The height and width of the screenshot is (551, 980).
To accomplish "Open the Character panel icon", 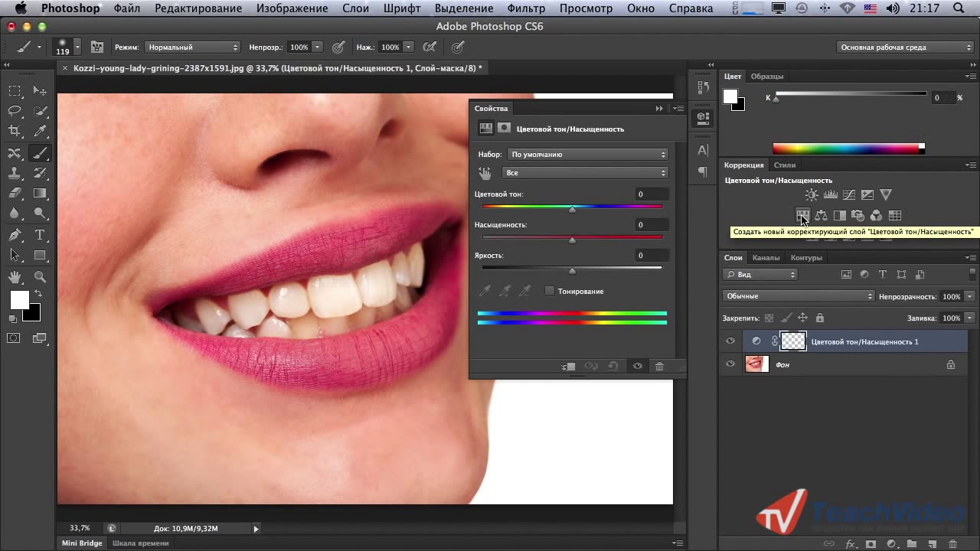I will [x=702, y=151].
